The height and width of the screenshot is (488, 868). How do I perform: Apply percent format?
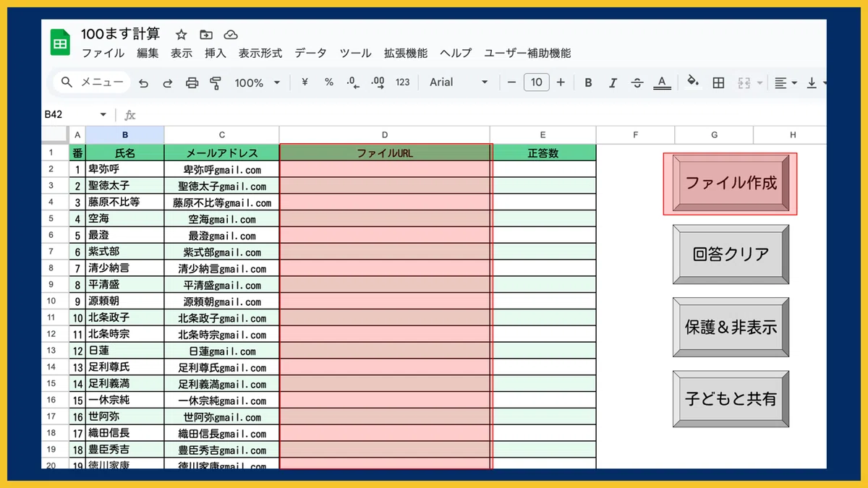click(328, 82)
